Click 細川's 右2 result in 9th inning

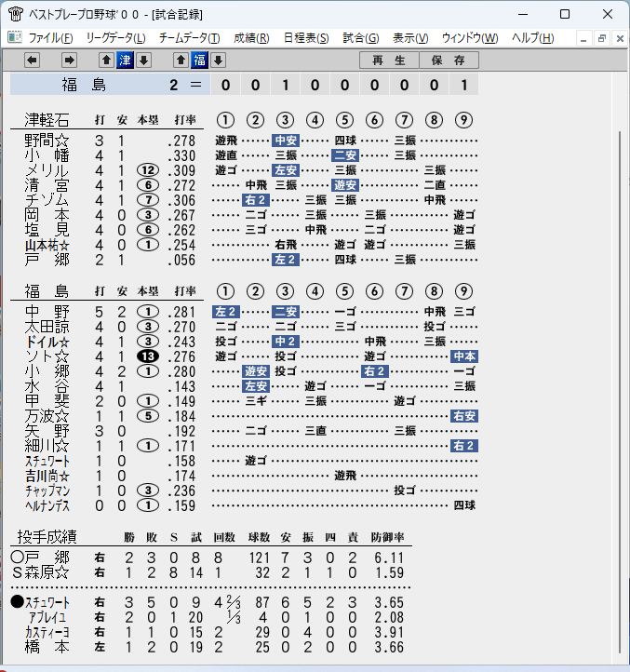pos(464,446)
